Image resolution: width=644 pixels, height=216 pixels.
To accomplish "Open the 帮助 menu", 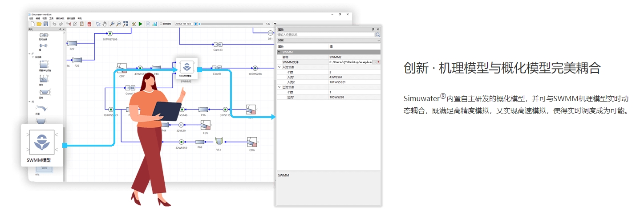I will click(x=80, y=18).
